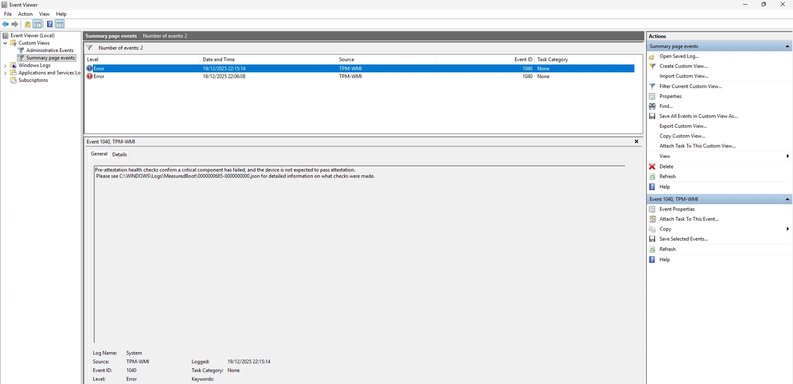Open the Copy submenu arrow in Actions
This screenshot has width=793, height=384.
pyautogui.click(x=787, y=229)
